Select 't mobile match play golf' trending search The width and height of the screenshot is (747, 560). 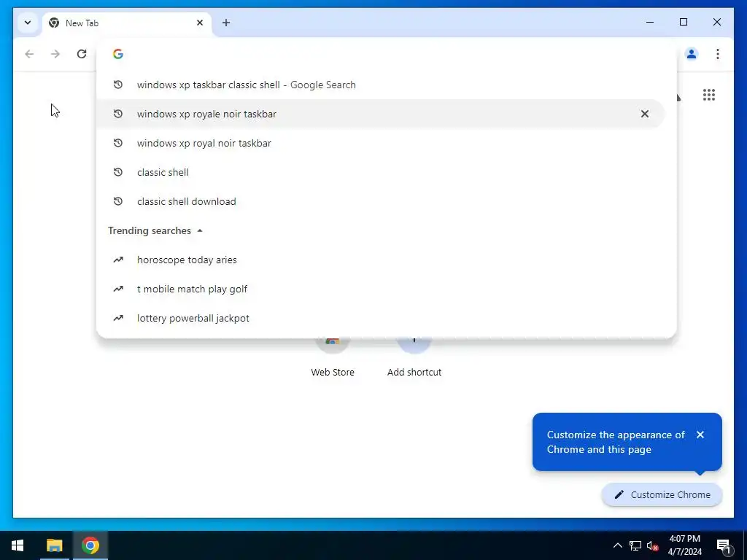coord(380,289)
